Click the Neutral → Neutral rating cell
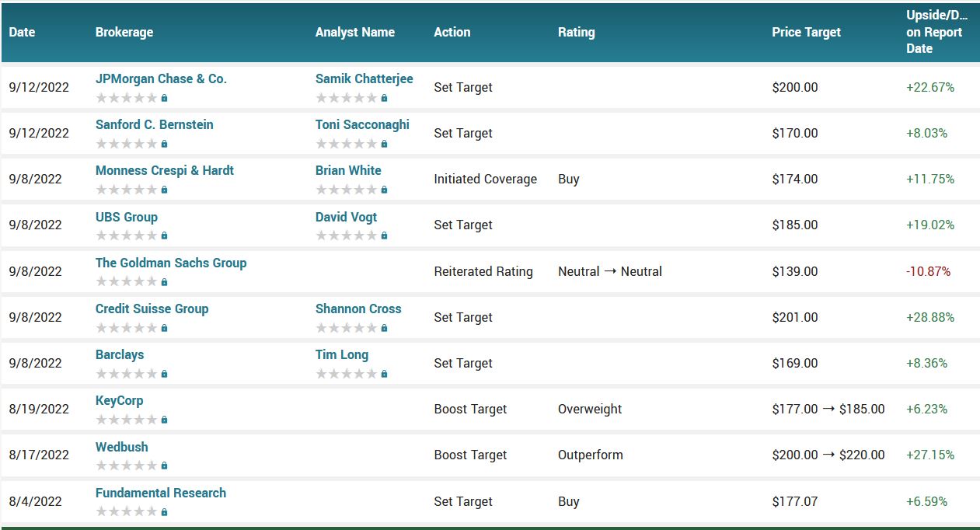980x530 pixels. click(610, 271)
